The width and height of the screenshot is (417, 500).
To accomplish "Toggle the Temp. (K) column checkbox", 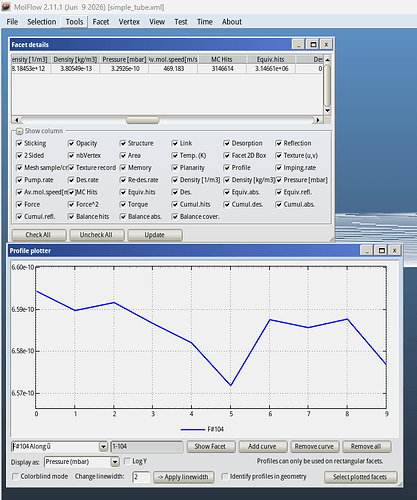I will tap(175, 156).
